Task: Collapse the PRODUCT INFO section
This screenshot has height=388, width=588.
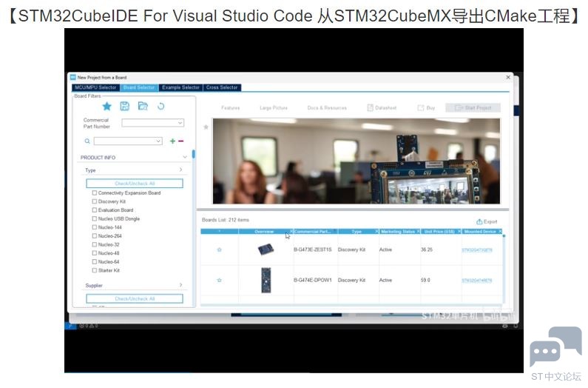Action: (185, 158)
